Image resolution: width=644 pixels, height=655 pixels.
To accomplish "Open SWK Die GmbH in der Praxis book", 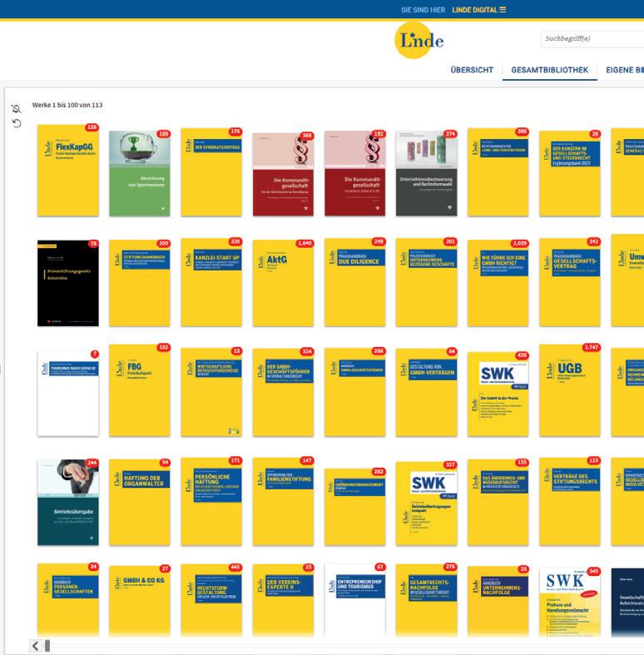I will tap(498, 394).
